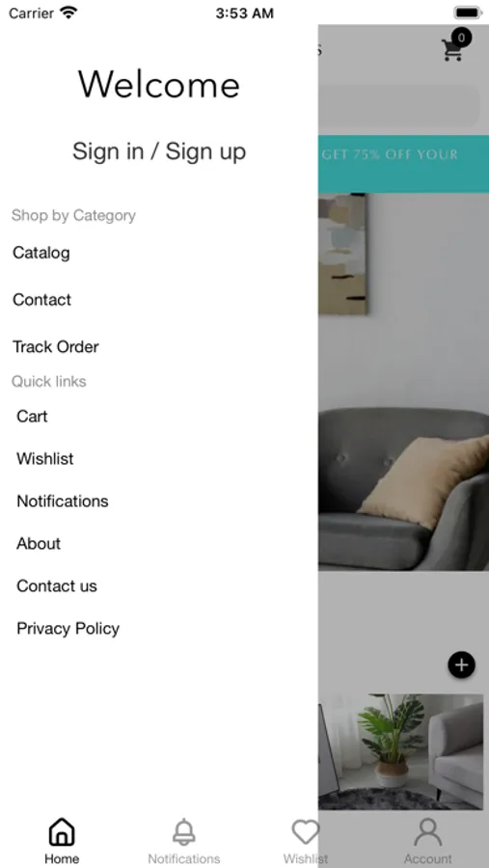View the Privacy Policy
Image resolution: width=489 pixels, height=868 pixels.
[x=68, y=628]
